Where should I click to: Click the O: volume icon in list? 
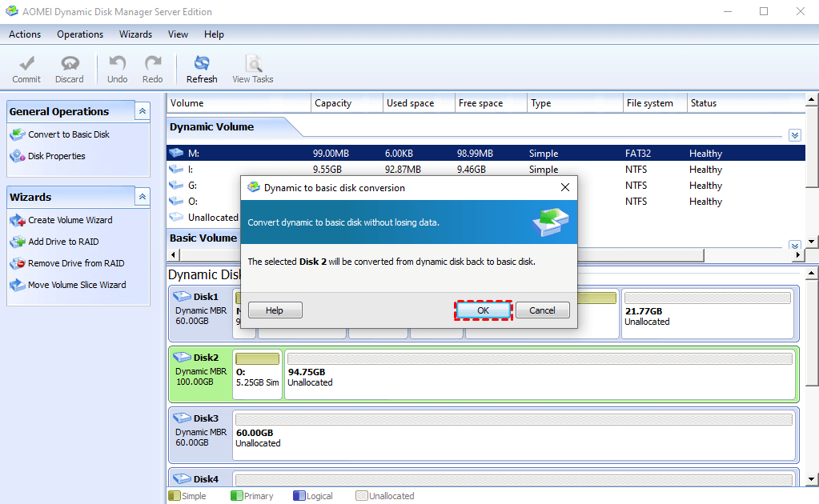click(177, 202)
